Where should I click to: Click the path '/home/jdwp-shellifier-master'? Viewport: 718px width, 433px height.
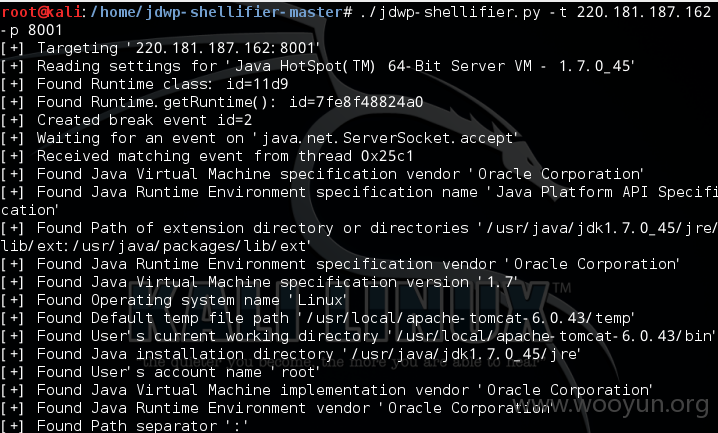(217, 11)
